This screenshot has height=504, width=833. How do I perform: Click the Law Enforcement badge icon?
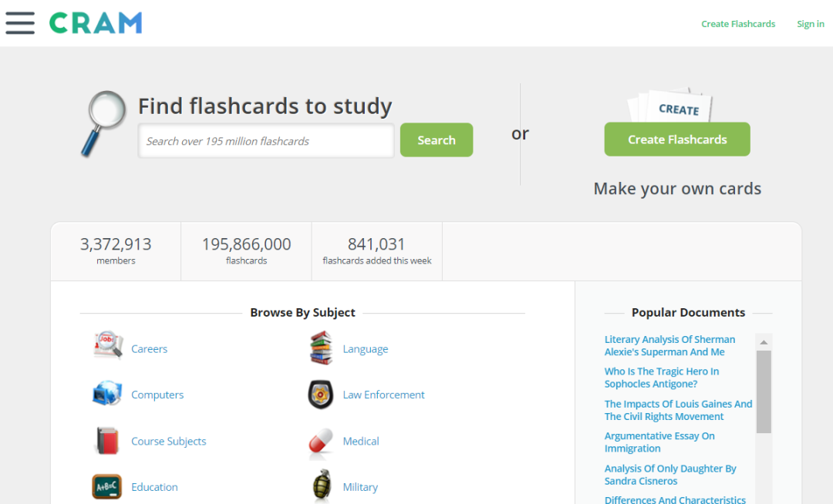[321, 395]
